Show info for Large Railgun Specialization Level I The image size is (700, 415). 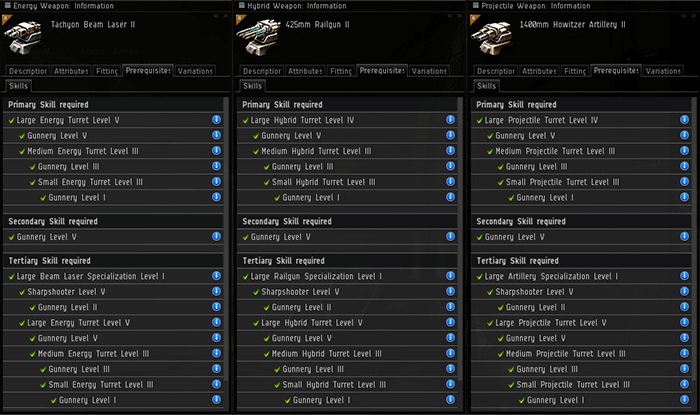[x=450, y=276]
